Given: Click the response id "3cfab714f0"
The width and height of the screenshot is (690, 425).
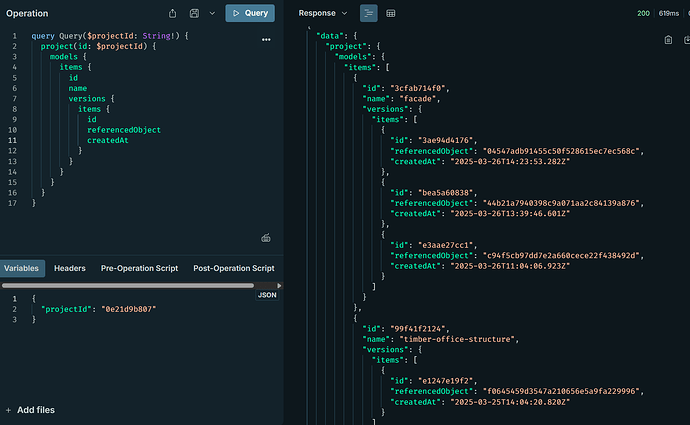Looking at the screenshot, I should pos(418,88).
